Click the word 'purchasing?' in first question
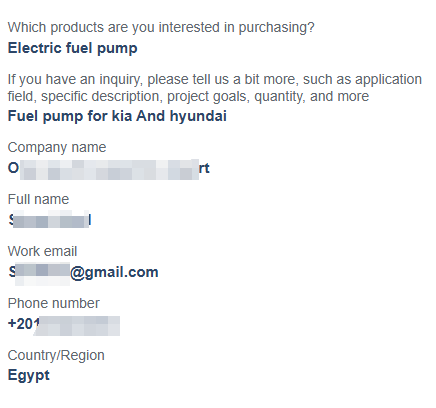 [276, 28]
